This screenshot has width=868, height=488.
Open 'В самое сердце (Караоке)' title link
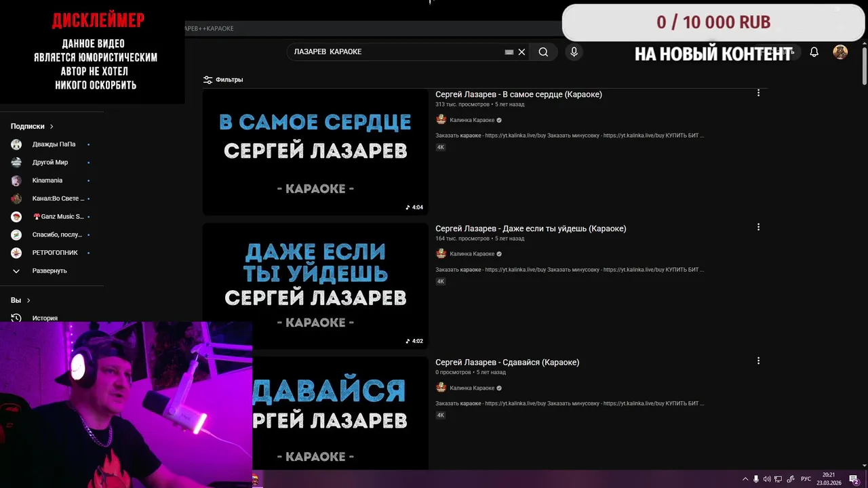519,94
